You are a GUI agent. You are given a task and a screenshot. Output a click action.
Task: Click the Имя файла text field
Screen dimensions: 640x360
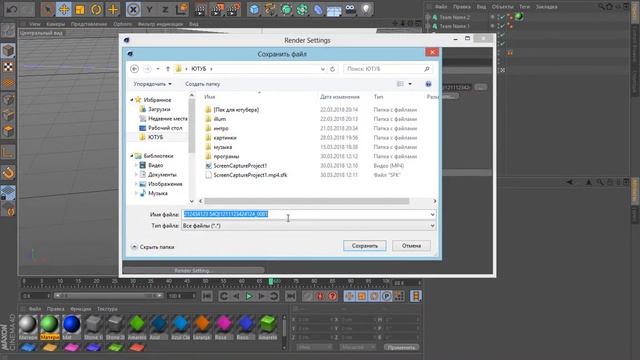pos(305,214)
